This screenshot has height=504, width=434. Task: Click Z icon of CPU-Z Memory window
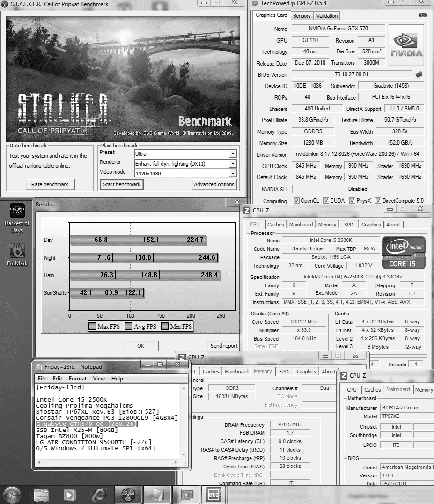(182, 358)
